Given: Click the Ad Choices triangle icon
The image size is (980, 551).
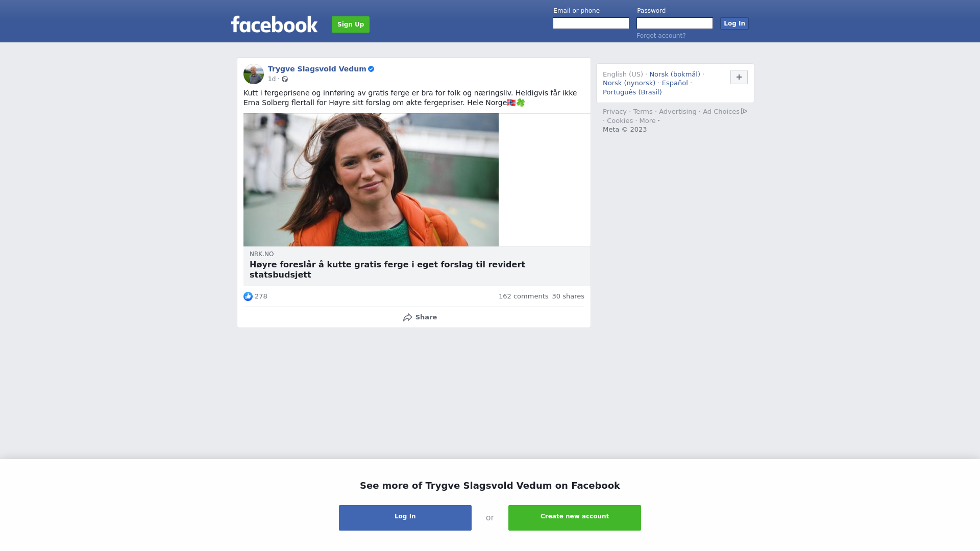Looking at the screenshot, I should click(744, 111).
